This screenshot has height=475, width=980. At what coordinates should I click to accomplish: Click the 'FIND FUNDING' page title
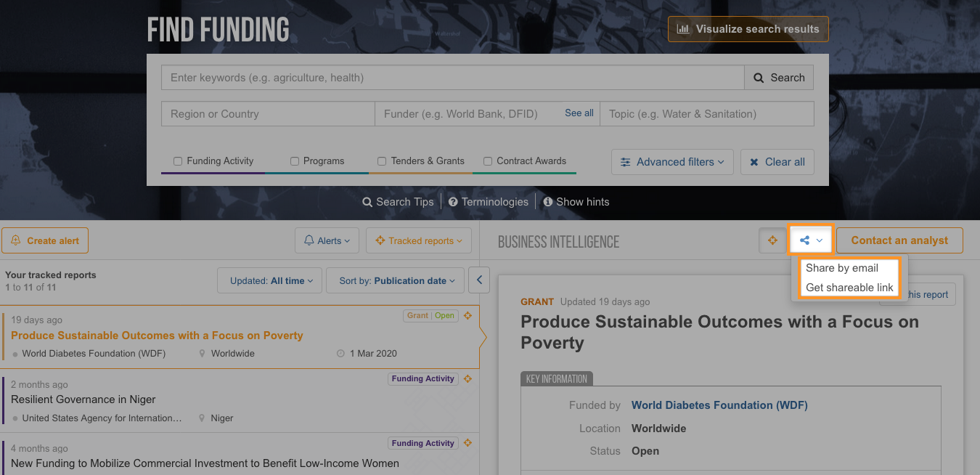pos(218,30)
